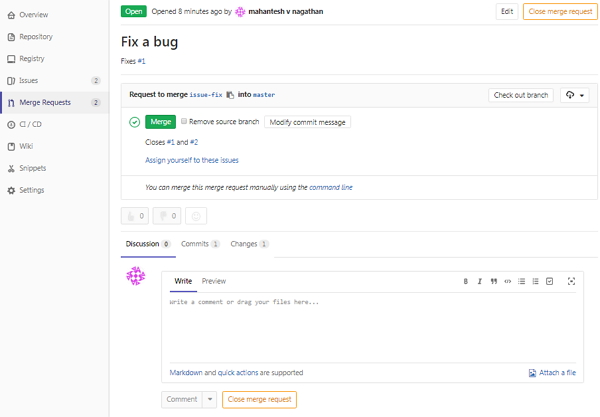
Task: Insert a blockquote via toolbar icon
Action: (493, 282)
